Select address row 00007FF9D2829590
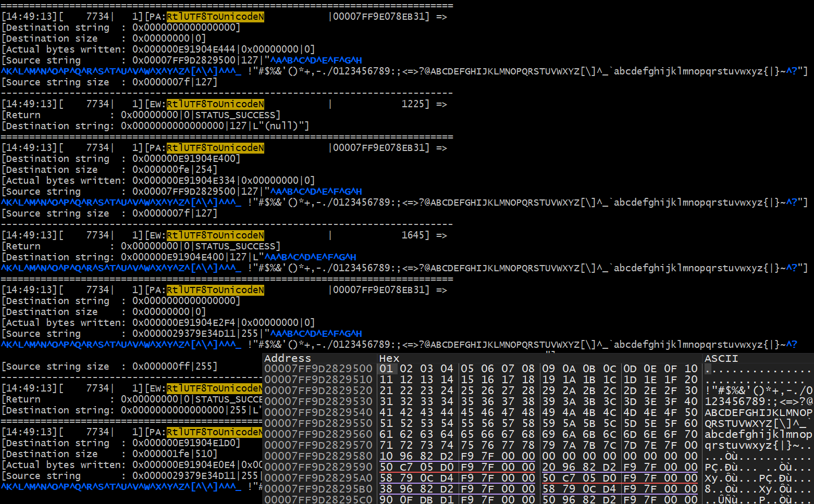Viewport: 814px width, 504px height. 318,467
